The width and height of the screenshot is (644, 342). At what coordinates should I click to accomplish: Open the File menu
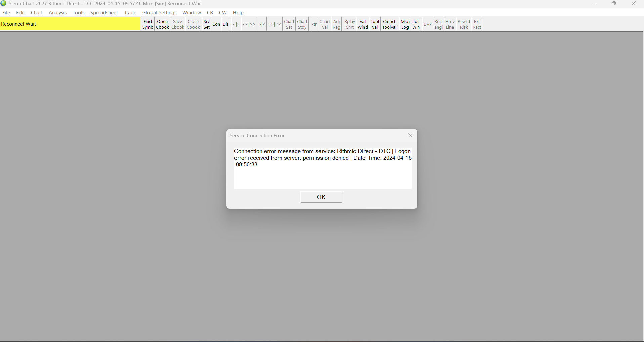coord(6,13)
